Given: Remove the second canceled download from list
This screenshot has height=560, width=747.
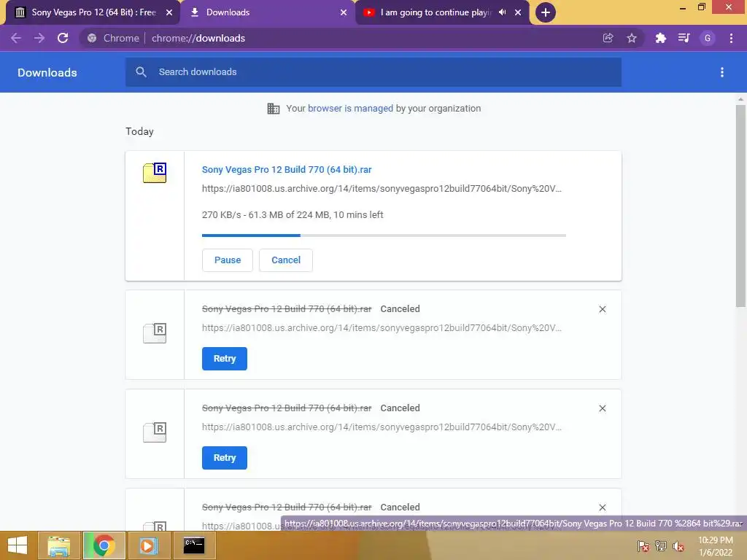Looking at the screenshot, I should (602, 408).
